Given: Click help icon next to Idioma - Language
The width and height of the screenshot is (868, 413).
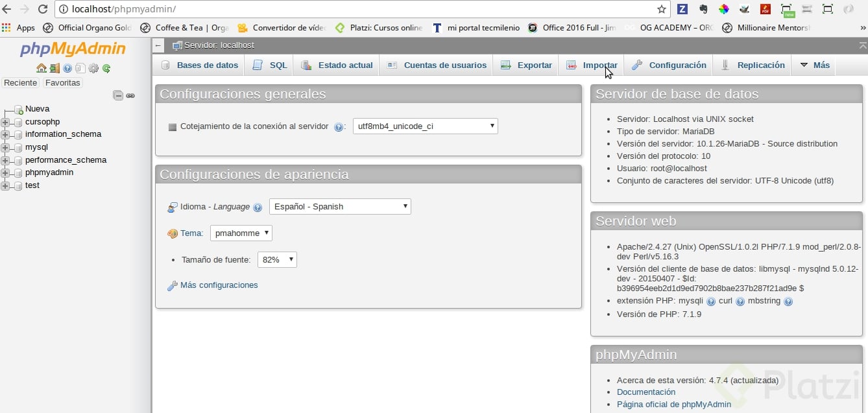Looking at the screenshot, I should 258,207.
